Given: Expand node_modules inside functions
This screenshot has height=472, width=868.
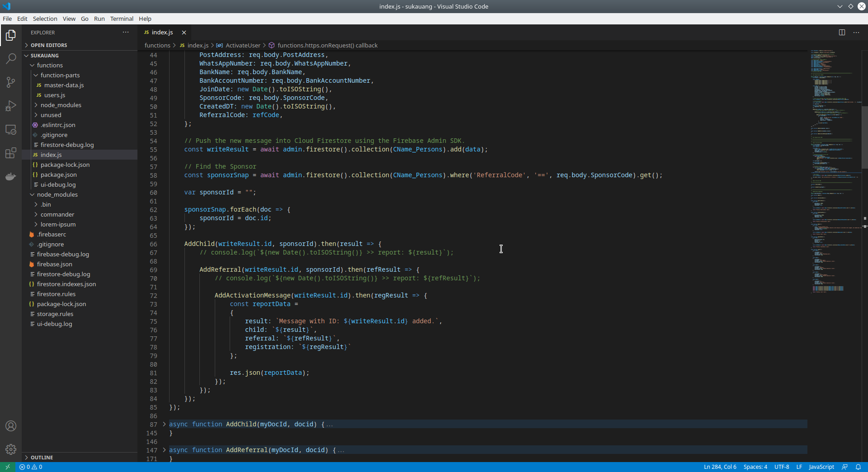Looking at the screenshot, I should coord(80,105).
